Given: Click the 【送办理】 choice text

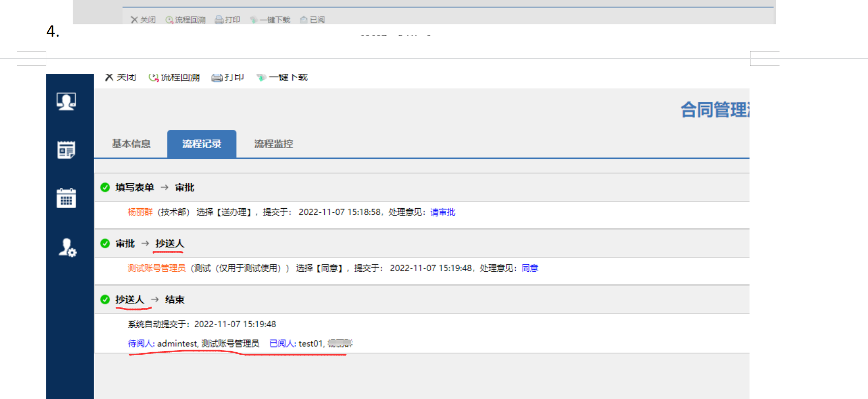Looking at the screenshot, I should click(x=234, y=212).
